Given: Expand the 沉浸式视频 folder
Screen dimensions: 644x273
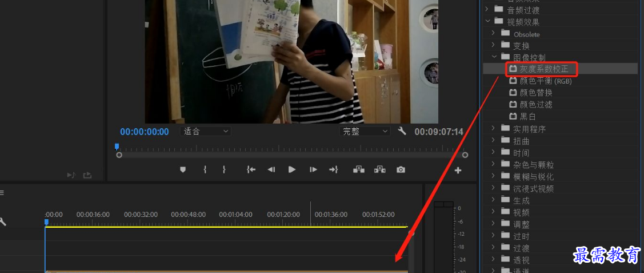Looking at the screenshot, I should click(494, 188).
